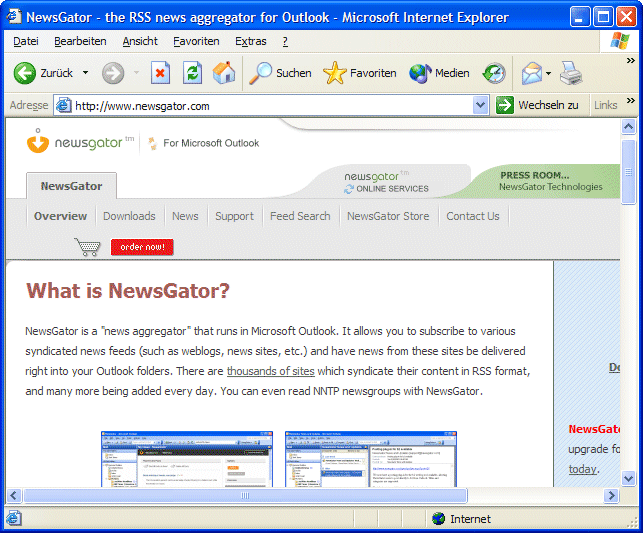Image resolution: width=643 pixels, height=533 pixels.
Task: Click green Wechseln zu go arrow
Action: point(504,105)
